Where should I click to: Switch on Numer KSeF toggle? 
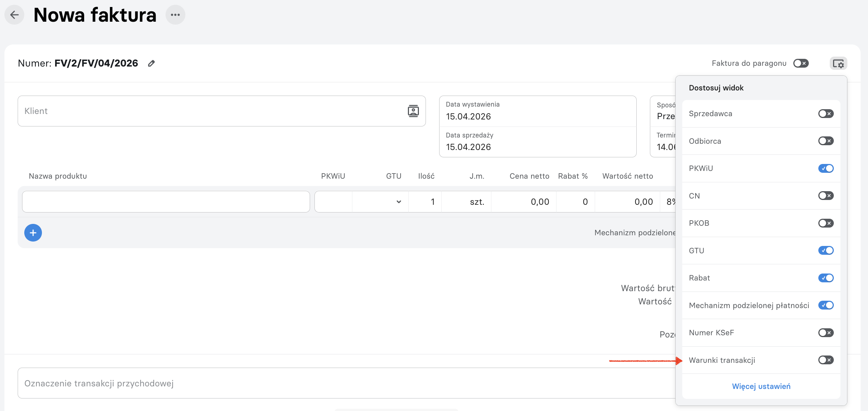click(x=826, y=333)
